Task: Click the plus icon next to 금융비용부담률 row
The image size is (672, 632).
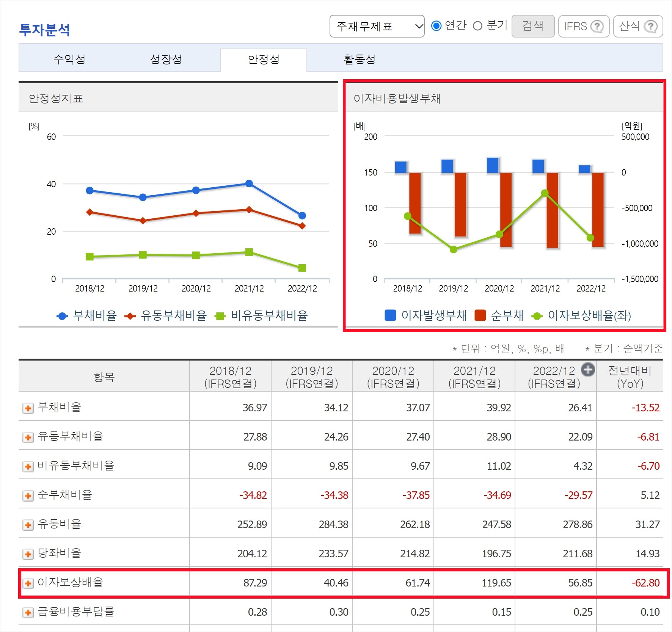Action: pyautogui.click(x=28, y=612)
